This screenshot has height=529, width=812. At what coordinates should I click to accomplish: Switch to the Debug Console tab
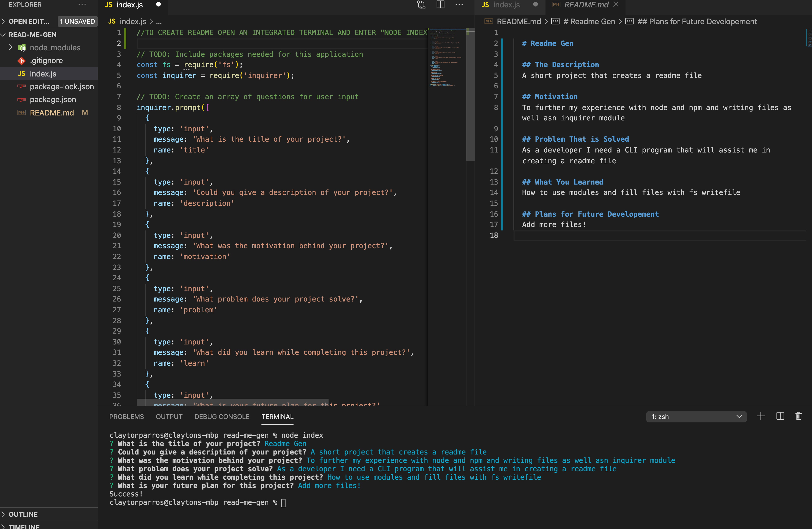tap(222, 416)
